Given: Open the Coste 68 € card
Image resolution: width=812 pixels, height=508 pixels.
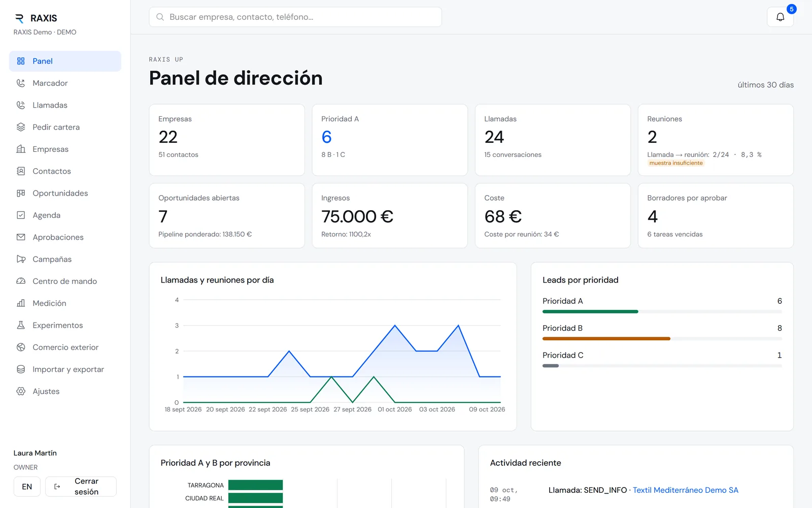Looking at the screenshot, I should click(553, 216).
